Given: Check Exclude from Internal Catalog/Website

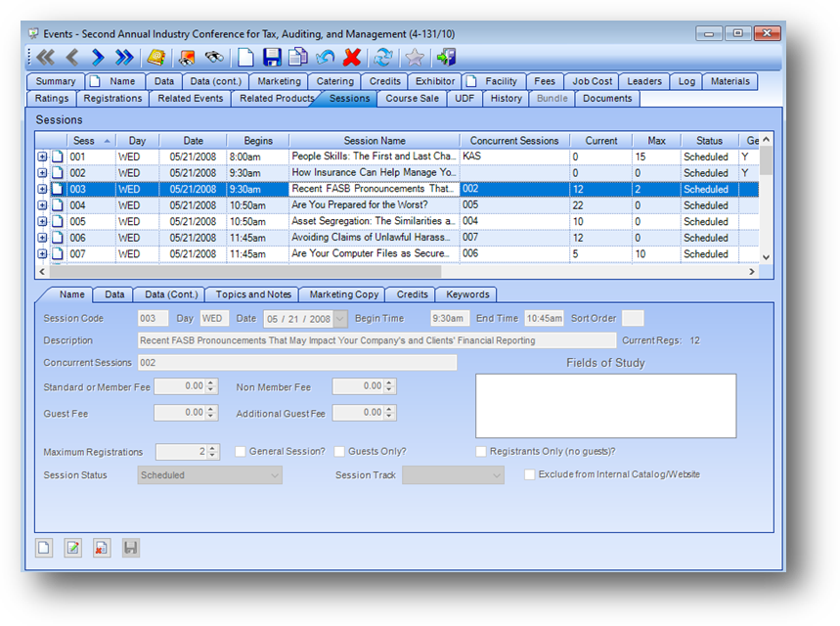Looking at the screenshot, I should tap(529, 474).
